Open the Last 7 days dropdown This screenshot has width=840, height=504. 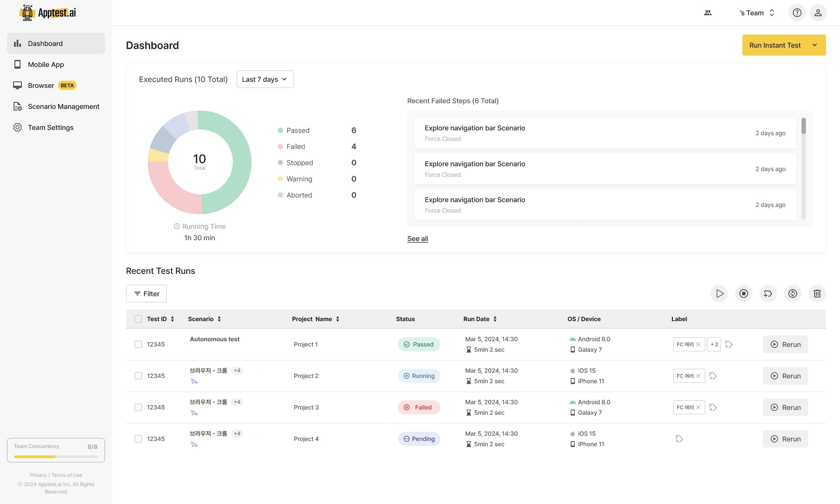265,79
